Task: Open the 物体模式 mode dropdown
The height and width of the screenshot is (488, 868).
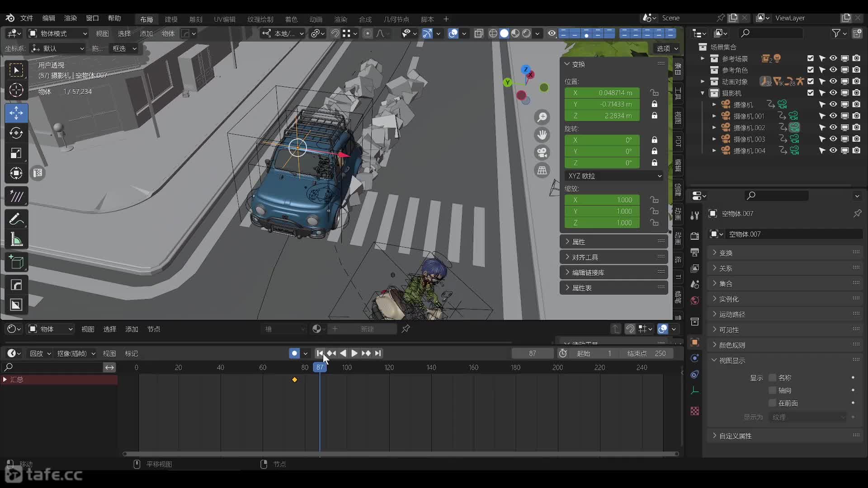Action: point(58,33)
